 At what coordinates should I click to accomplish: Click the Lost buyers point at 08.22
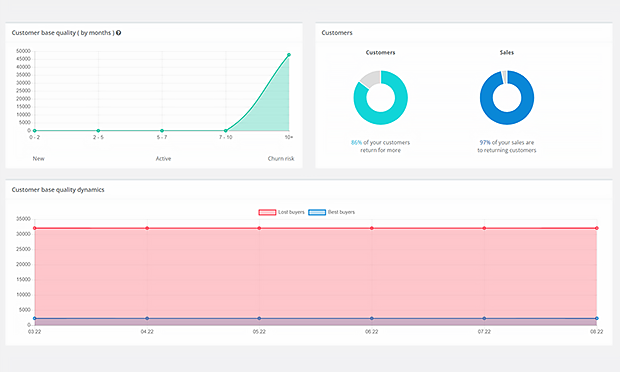(x=597, y=228)
